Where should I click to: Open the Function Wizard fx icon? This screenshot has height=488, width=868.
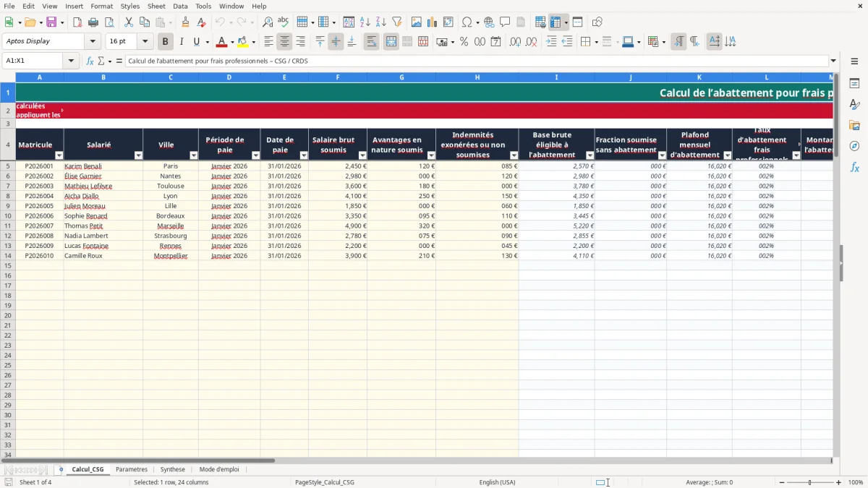90,61
